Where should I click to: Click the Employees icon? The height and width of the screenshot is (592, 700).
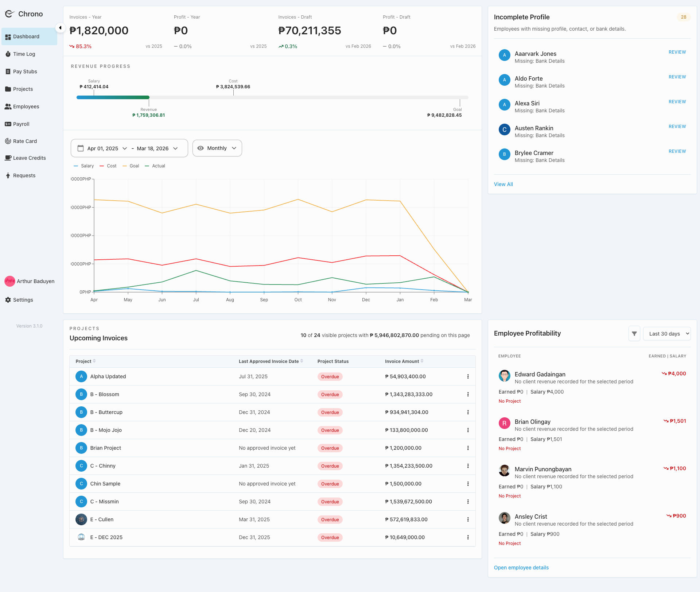coord(8,107)
